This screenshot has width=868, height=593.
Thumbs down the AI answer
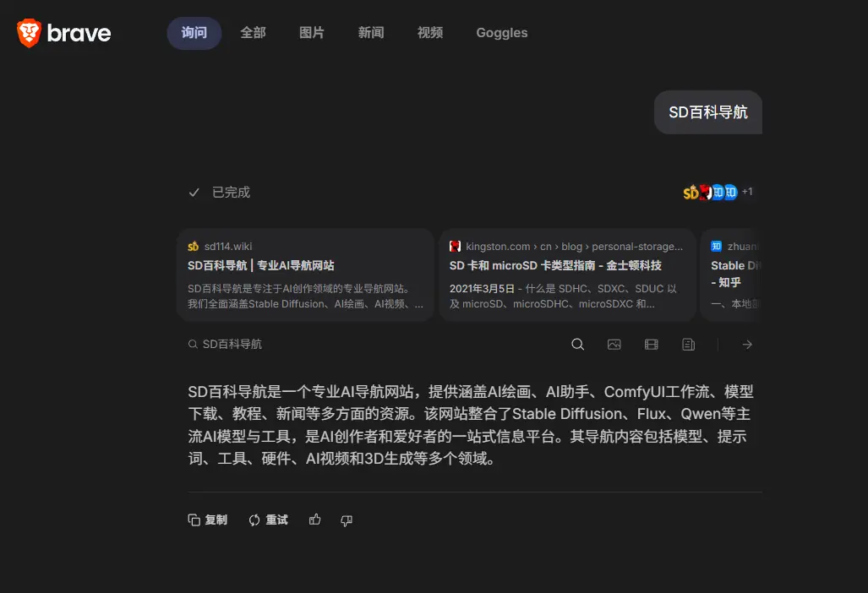coord(346,521)
